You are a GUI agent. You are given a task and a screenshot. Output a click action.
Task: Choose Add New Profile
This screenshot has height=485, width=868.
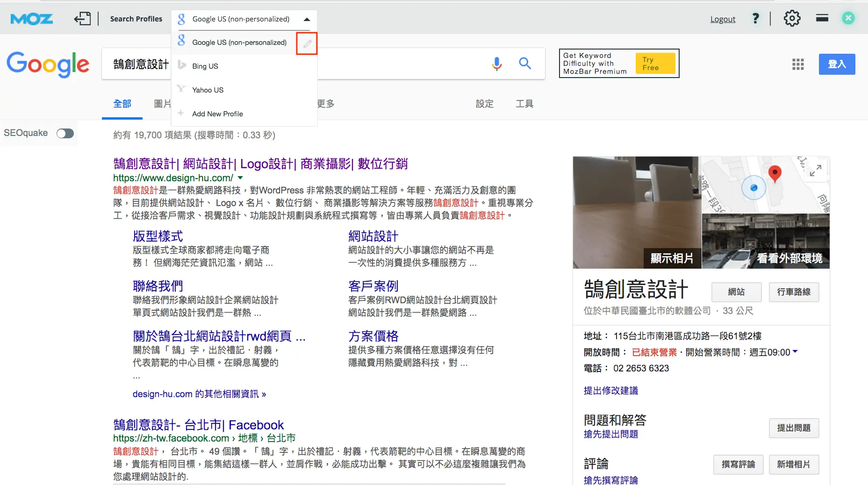(244, 114)
